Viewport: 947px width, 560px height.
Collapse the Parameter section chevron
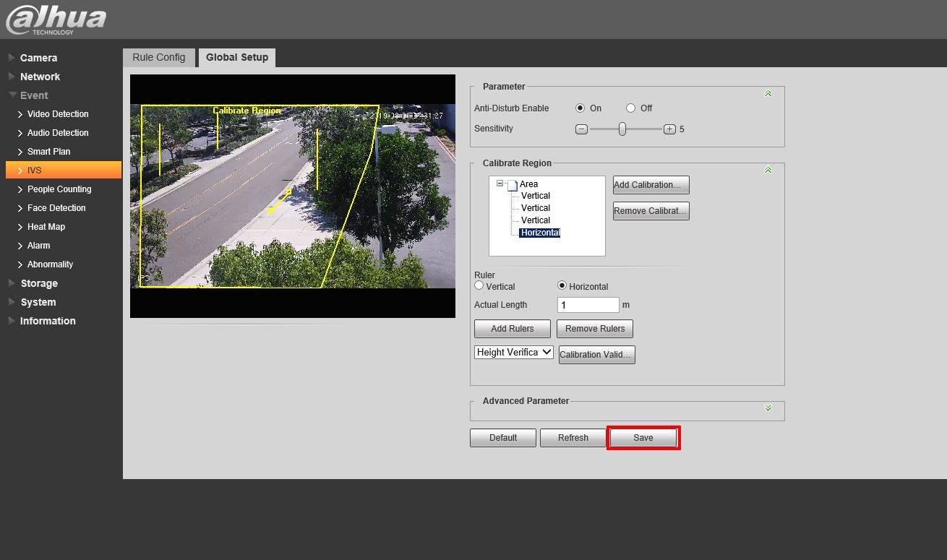pyautogui.click(x=768, y=93)
